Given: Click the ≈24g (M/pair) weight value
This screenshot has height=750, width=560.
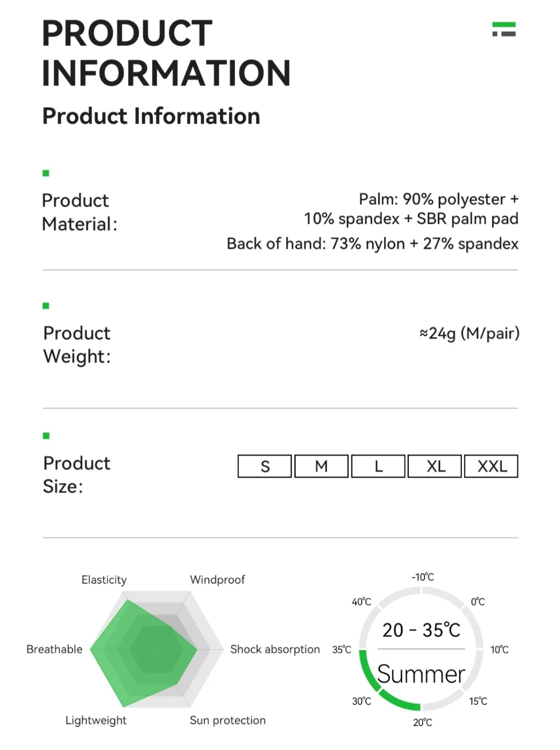Looking at the screenshot, I should point(469,333).
